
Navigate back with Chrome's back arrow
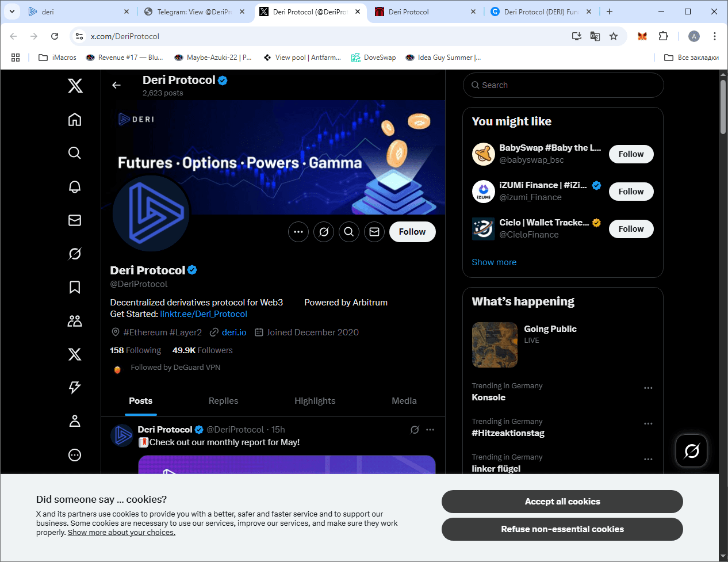pos(13,36)
